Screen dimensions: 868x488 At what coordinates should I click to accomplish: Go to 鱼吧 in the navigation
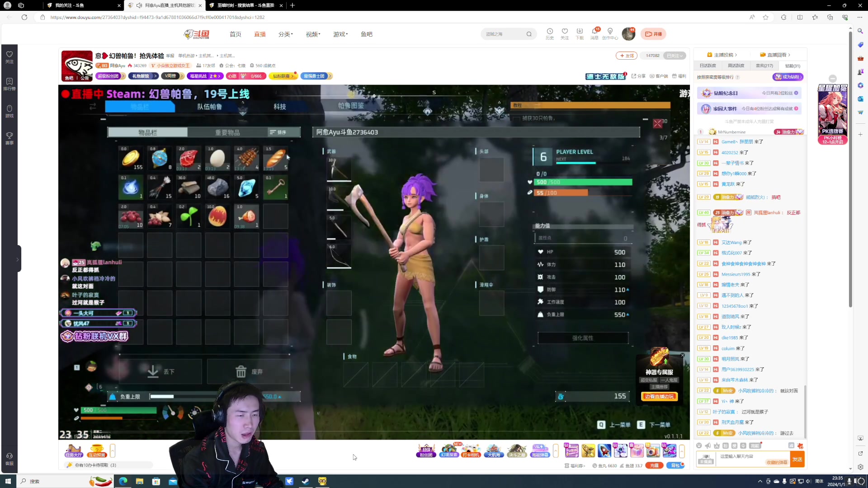(x=367, y=34)
